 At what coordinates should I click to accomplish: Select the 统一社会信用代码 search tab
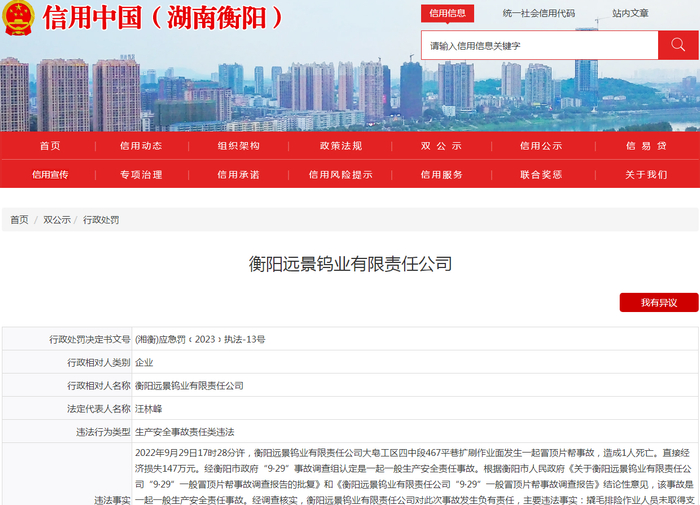(x=538, y=13)
